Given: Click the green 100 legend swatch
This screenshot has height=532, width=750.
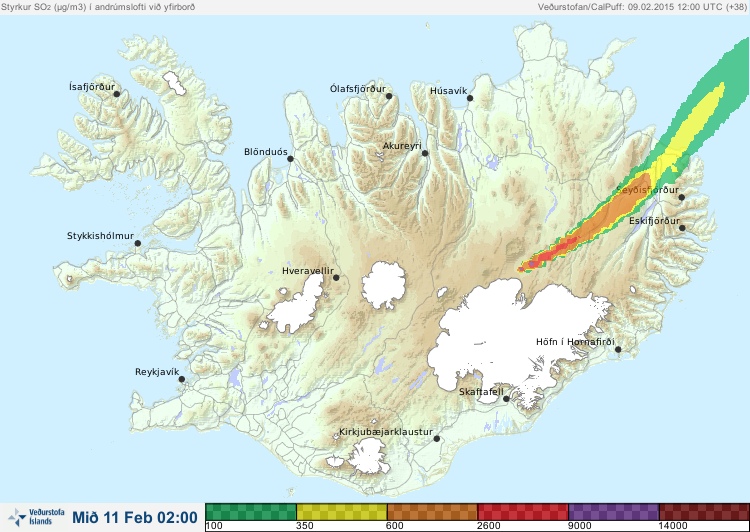Looking at the screenshot, I should click(251, 511).
